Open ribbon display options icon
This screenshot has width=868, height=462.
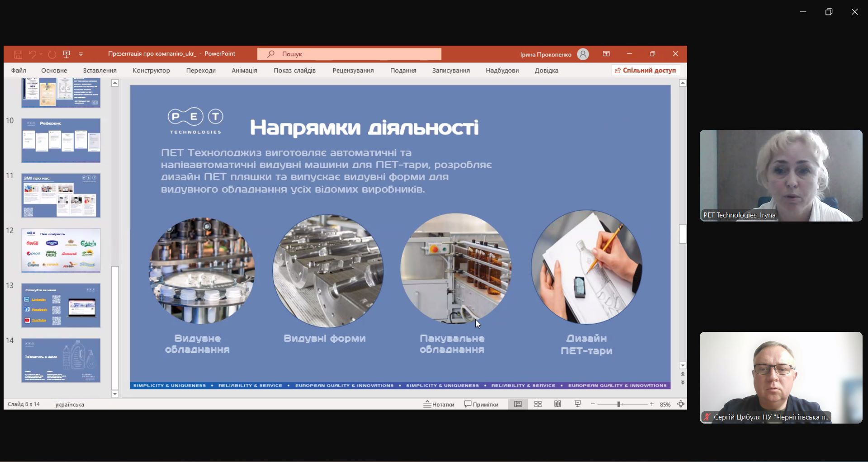(x=606, y=54)
